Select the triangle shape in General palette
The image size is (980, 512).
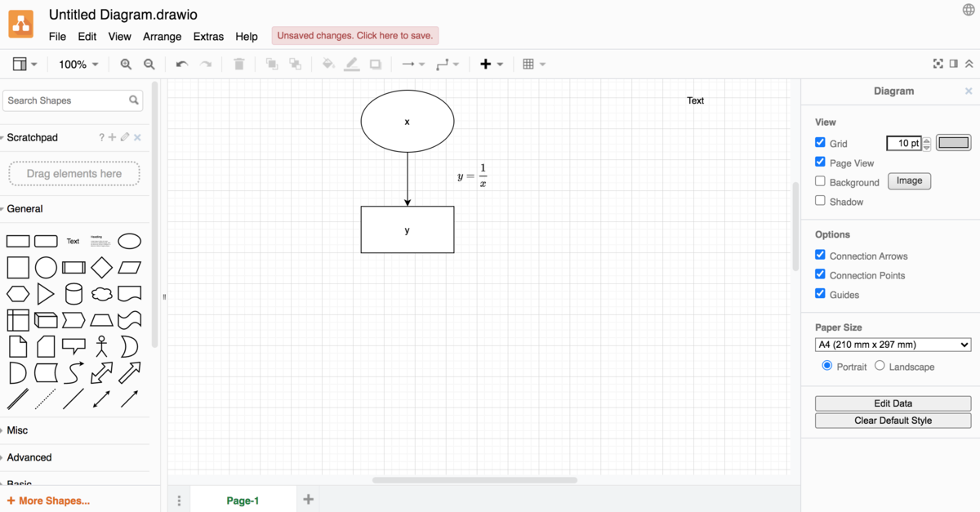click(46, 293)
